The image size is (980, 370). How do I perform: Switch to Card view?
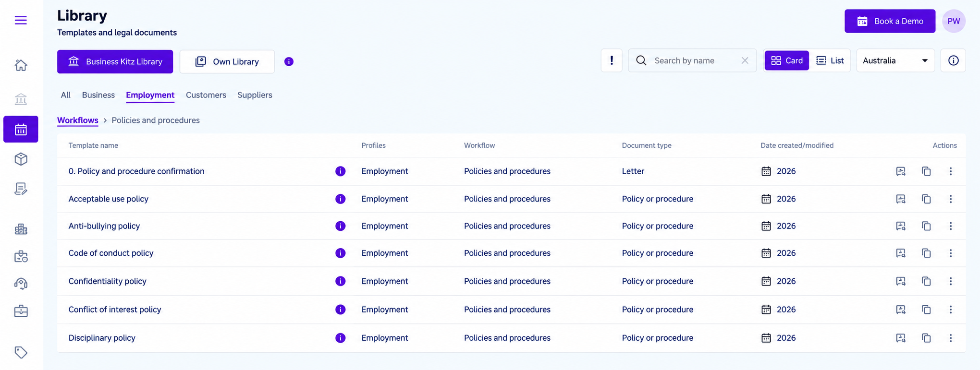(787, 60)
